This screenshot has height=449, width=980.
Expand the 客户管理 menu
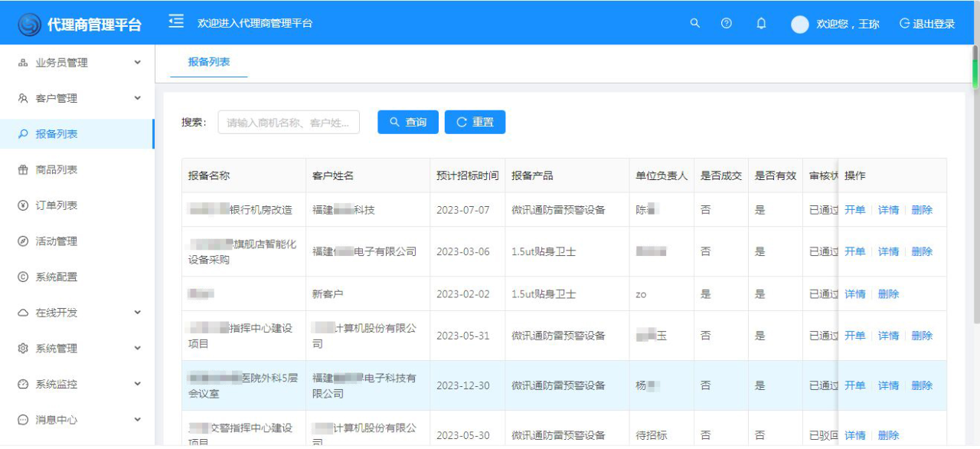pos(77,98)
